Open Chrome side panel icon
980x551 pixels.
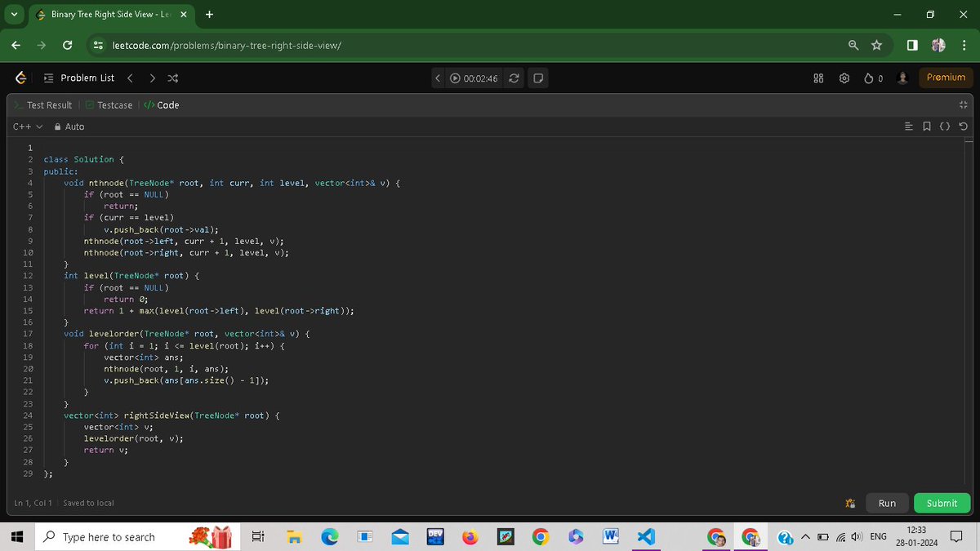point(911,45)
